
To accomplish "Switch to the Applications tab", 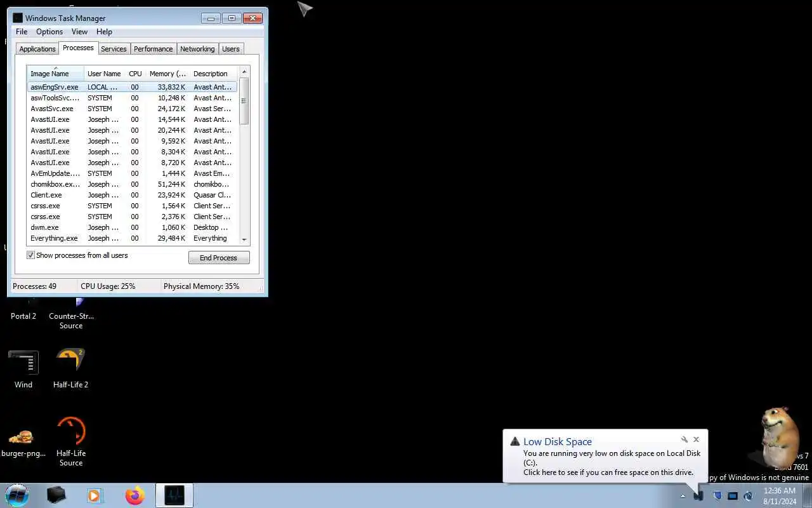I will [x=37, y=49].
